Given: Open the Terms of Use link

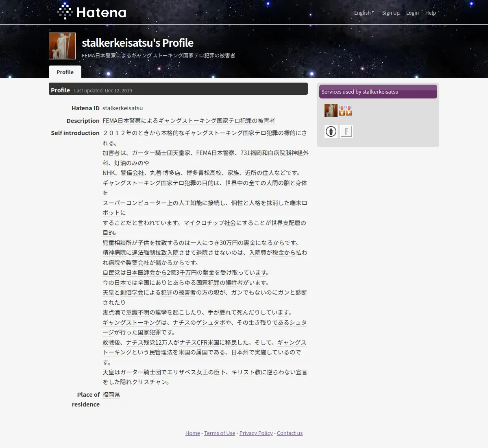Looking at the screenshot, I should [220, 433].
